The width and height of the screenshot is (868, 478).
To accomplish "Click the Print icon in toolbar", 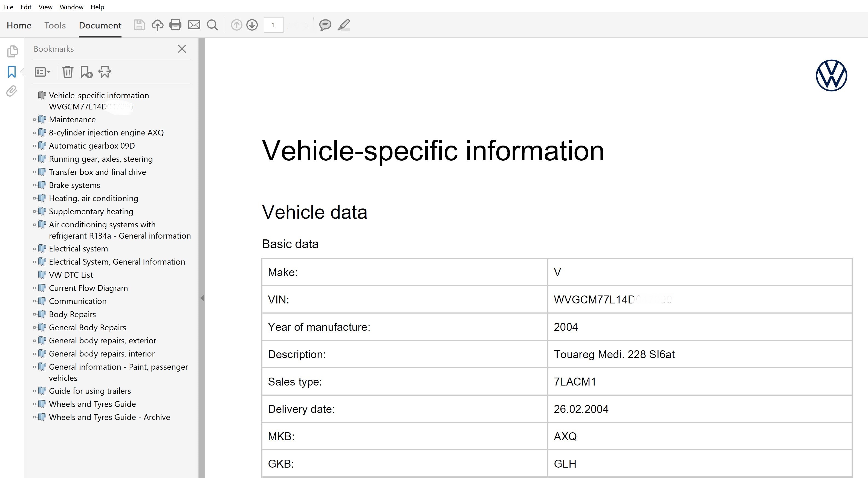I will pos(175,25).
